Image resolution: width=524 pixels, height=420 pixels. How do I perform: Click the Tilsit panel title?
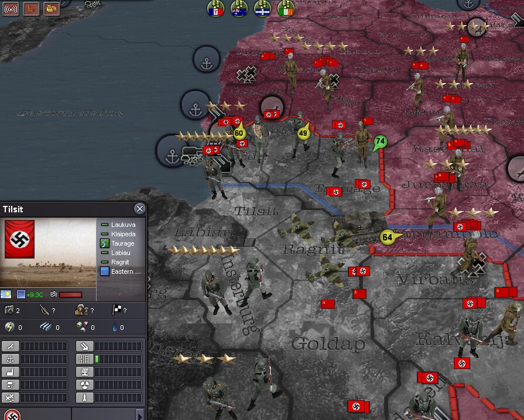tap(13, 209)
